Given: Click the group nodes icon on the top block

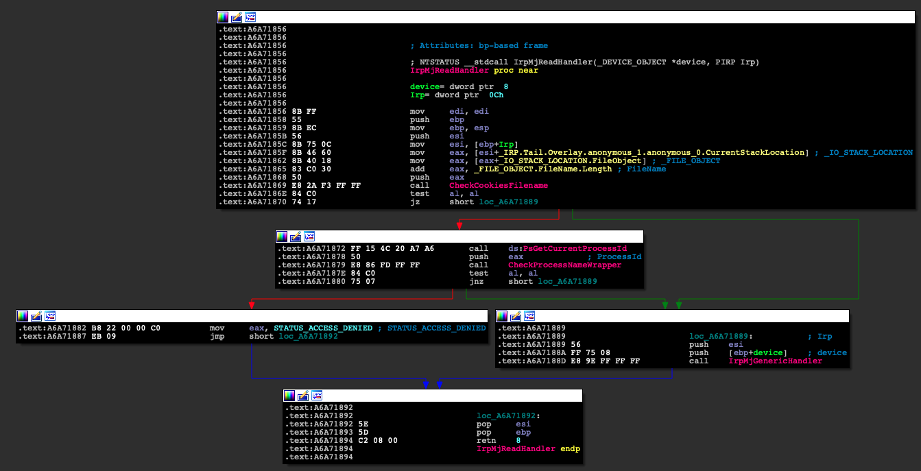Looking at the screenshot, I should pos(250,18).
